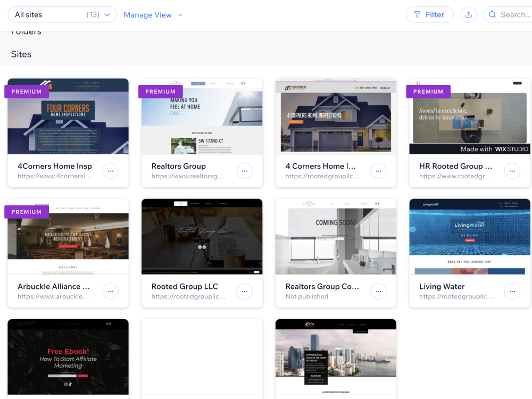Focus the Search input field
Viewport: 532px width, 399px height.
pos(509,14)
